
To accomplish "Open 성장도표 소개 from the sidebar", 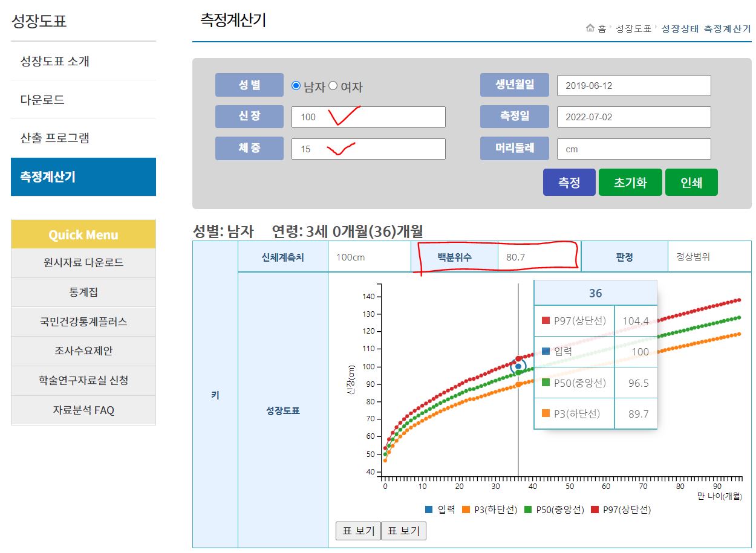I will coord(53,61).
